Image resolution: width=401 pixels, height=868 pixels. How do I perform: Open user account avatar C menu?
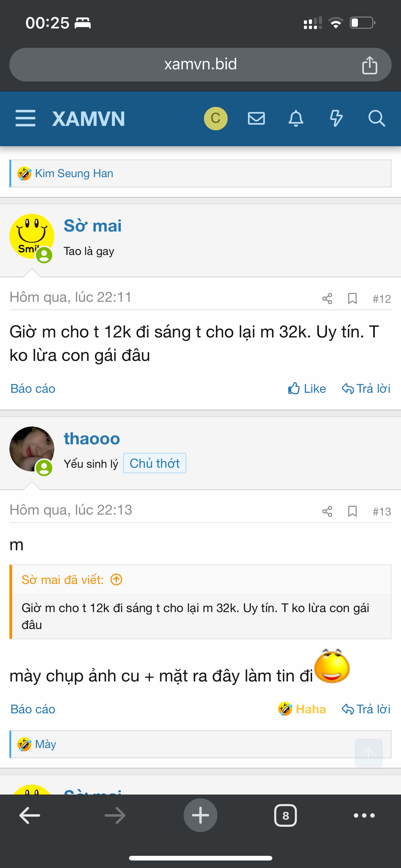tap(215, 119)
